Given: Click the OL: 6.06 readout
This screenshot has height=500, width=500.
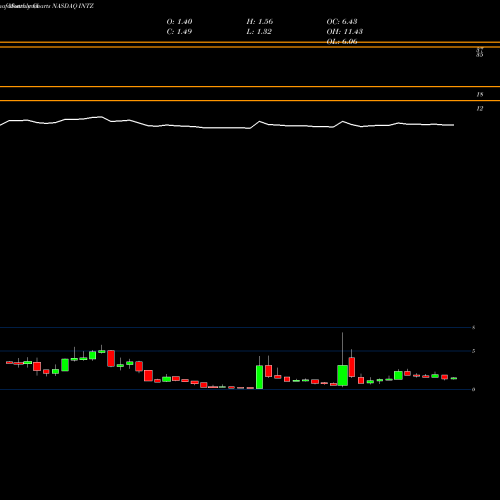Looking at the screenshot, I should click(x=342, y=42).
